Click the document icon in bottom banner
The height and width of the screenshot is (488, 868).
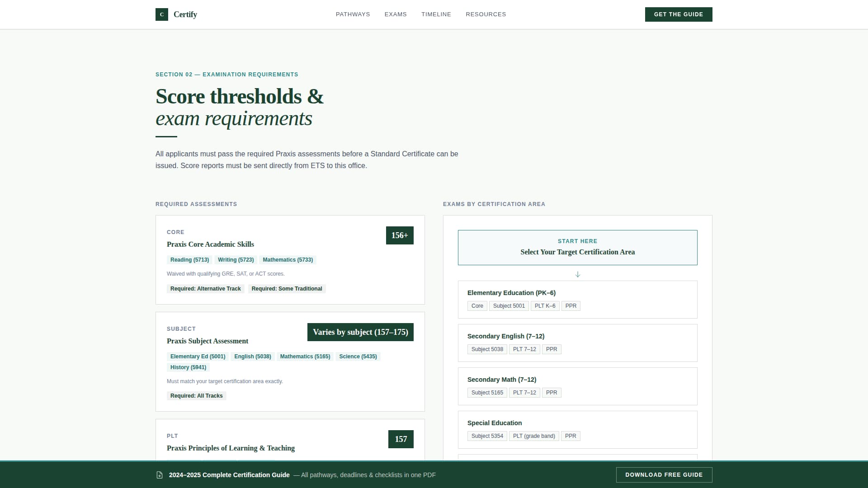tap(160, 475)
